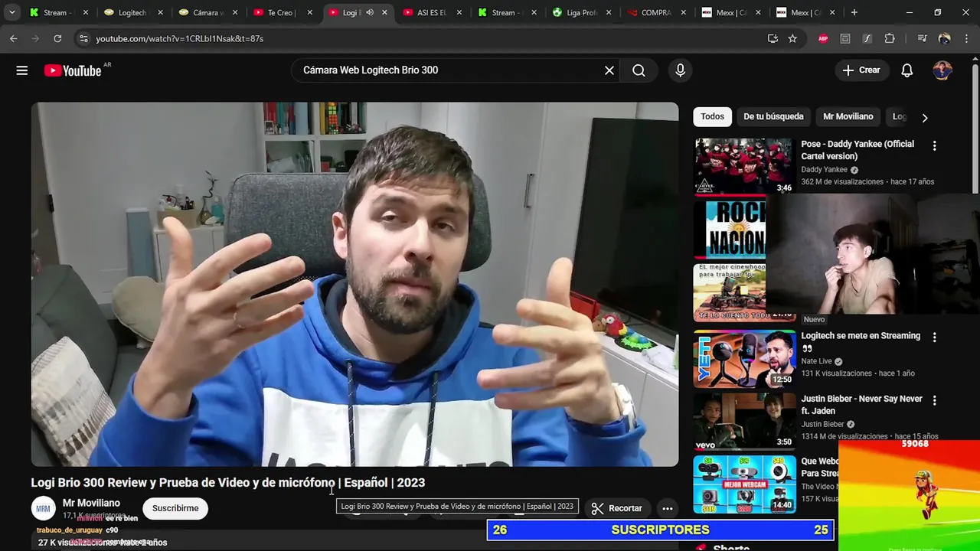Screen dimensions: 980x551
Task: Open the Extensions puzzle icon
Action: click(890, 38)
